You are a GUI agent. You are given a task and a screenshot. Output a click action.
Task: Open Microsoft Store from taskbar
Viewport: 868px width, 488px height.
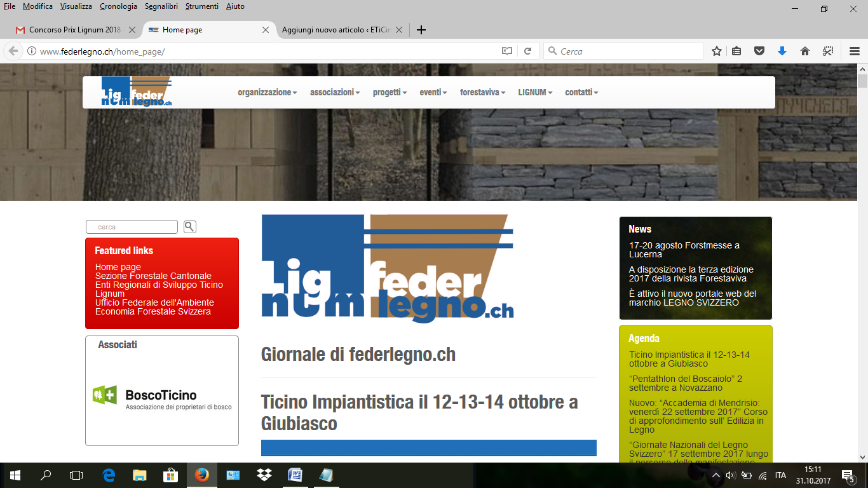pos(171,475)
